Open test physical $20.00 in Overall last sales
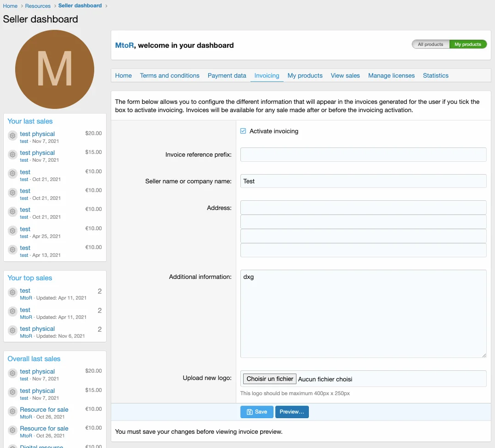The width and height of the screenshot is (495, 448). tap(37, 371)
